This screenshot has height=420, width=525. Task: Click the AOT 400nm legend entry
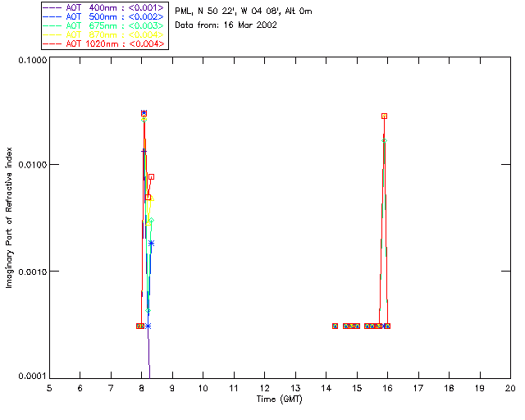(104, 7)
